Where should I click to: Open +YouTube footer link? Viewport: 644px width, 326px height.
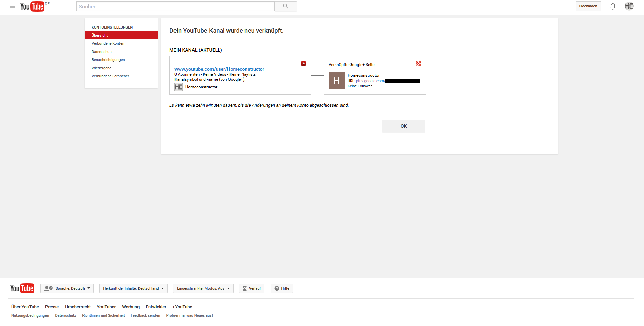point(182,307)
